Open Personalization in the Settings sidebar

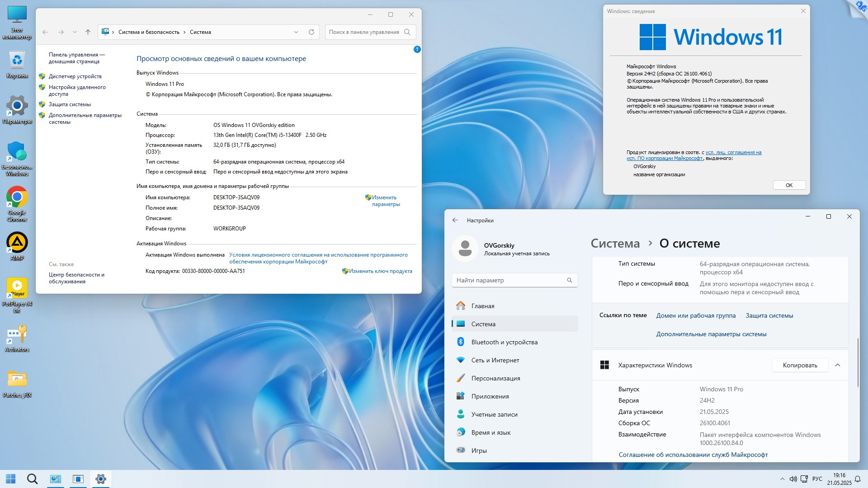495,378
